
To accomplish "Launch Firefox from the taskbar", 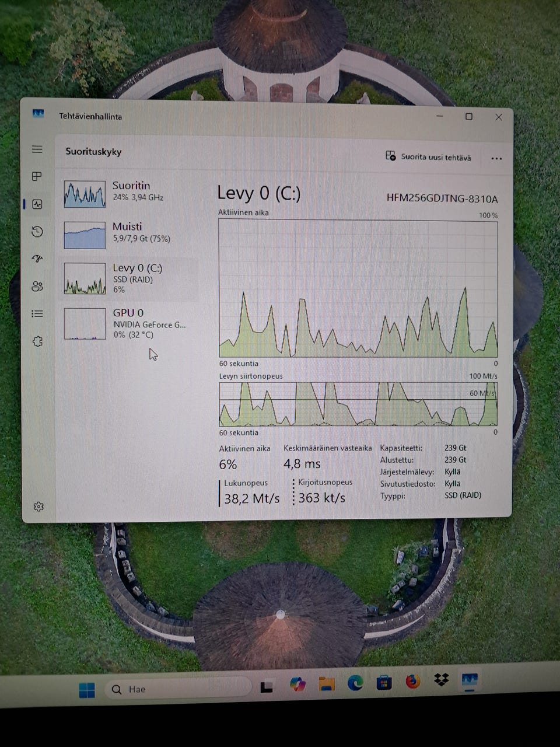I will [x=413, y=681].
